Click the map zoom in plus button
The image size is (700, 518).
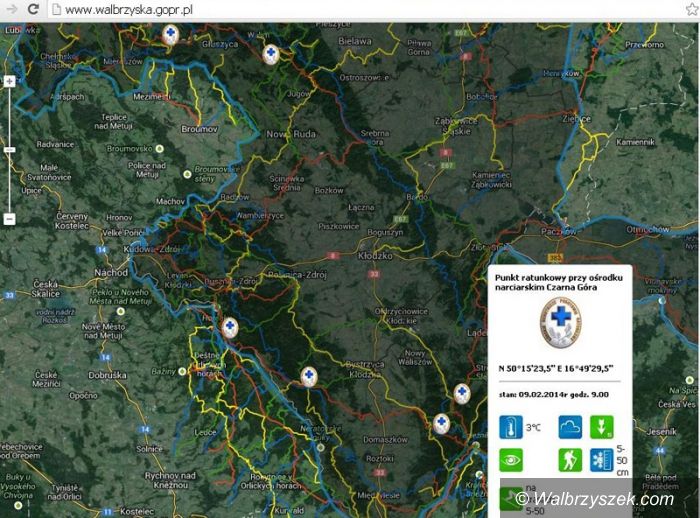pos(9,80)
